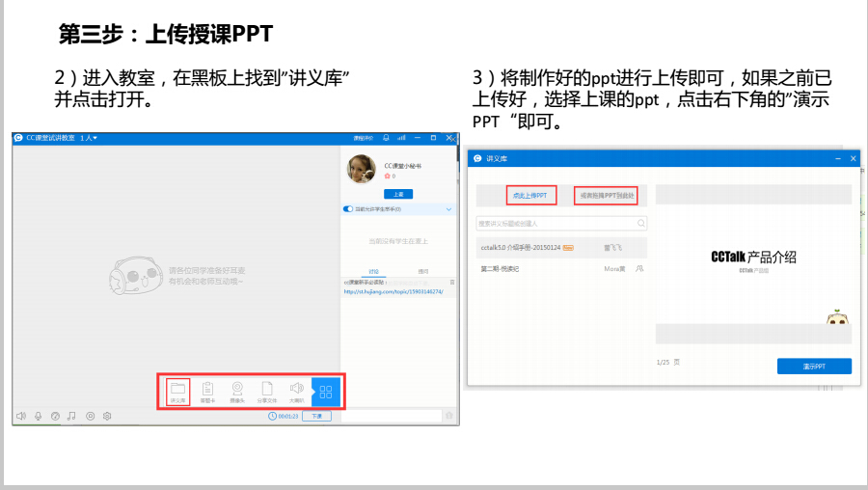
Task: Click the circular record icon in the status bar
Action: 91,416
